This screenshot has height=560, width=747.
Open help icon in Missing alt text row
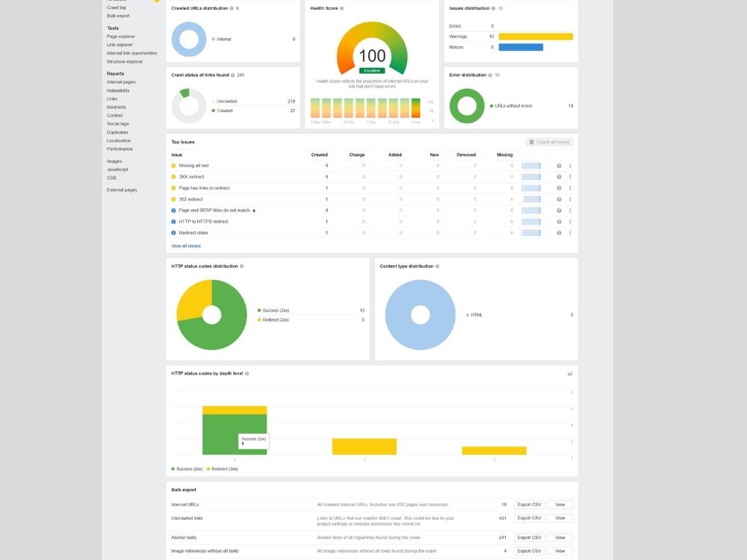559,166
